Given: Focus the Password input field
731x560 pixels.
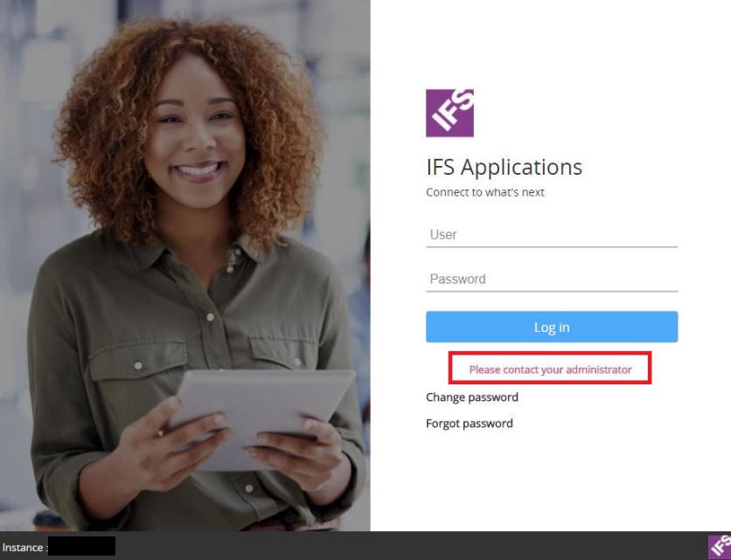Looking at the screenshot, I should tap(552, 279).
